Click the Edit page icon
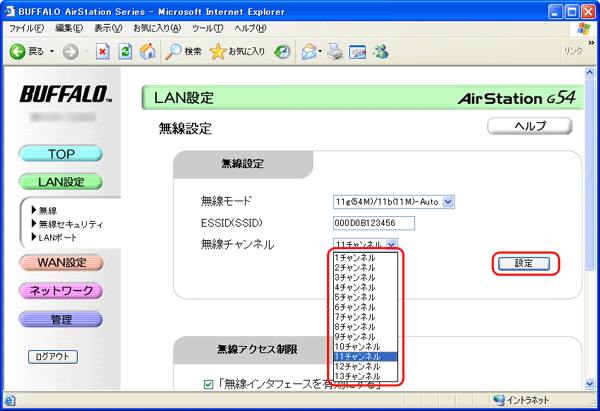 point(357,52)
